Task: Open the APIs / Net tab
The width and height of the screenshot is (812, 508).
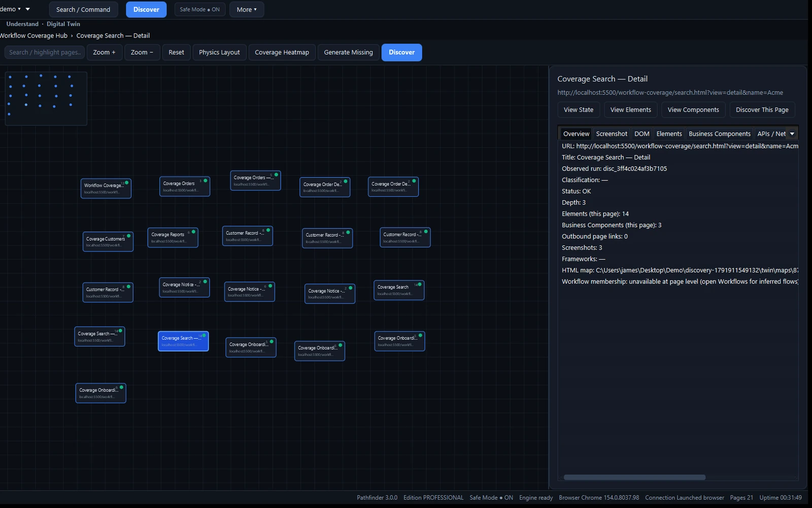Action: click(x=771, y=134)
